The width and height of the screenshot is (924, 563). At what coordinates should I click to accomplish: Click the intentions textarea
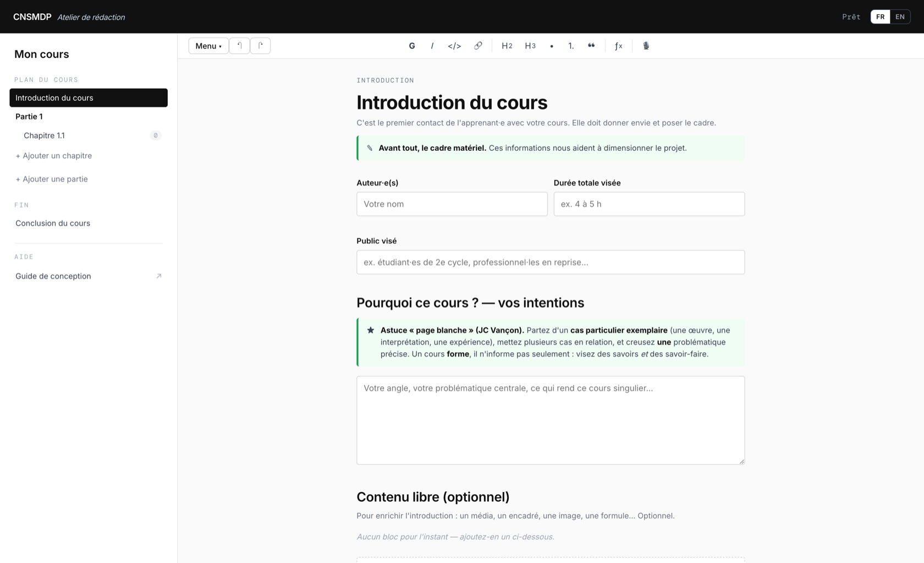(x=551, y=420)
